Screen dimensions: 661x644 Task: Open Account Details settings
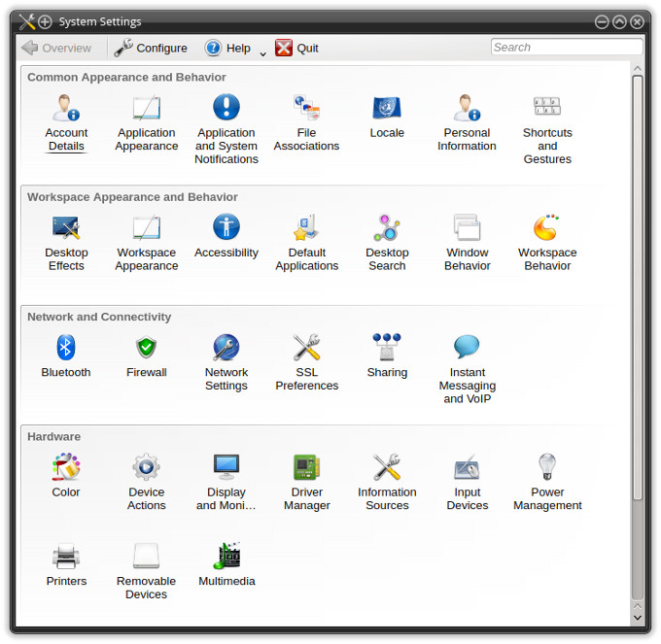click(66, 123)
